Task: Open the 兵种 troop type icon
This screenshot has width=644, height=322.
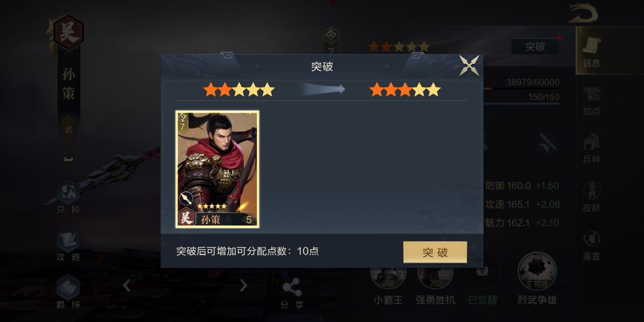Action: 592,149
